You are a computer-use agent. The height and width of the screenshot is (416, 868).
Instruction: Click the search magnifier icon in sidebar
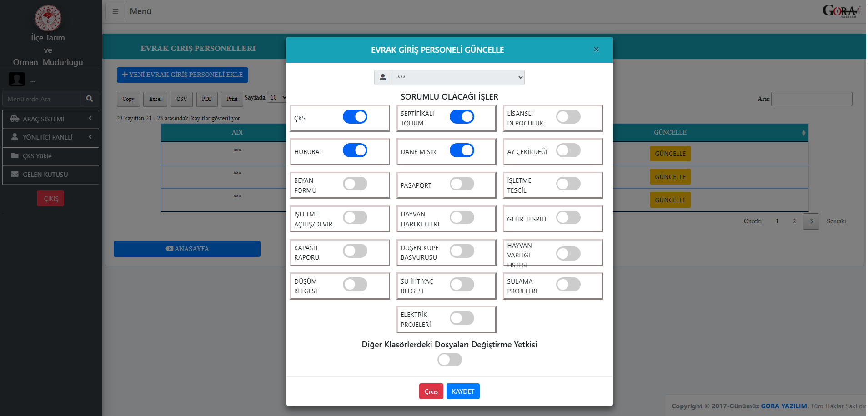click(x=90, y=99)
